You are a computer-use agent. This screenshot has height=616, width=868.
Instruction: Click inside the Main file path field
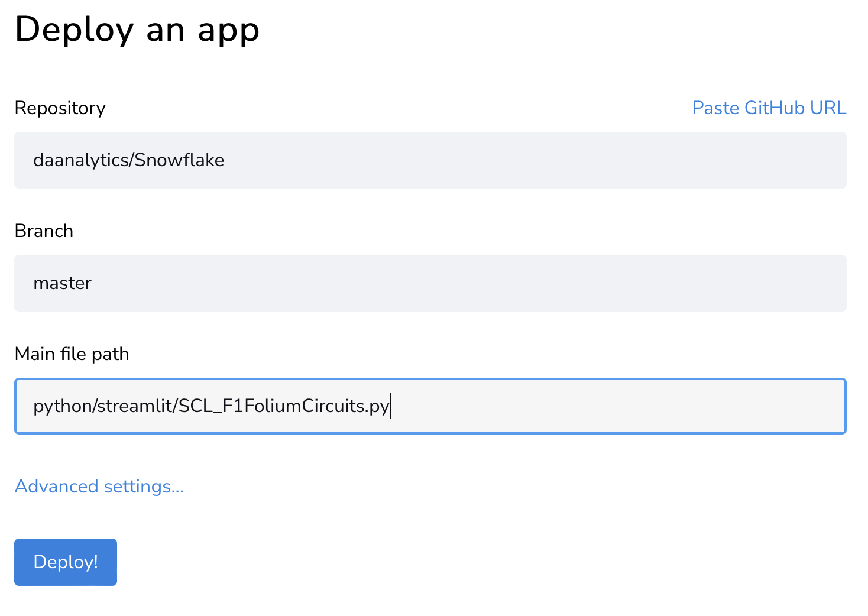point(430,406)
